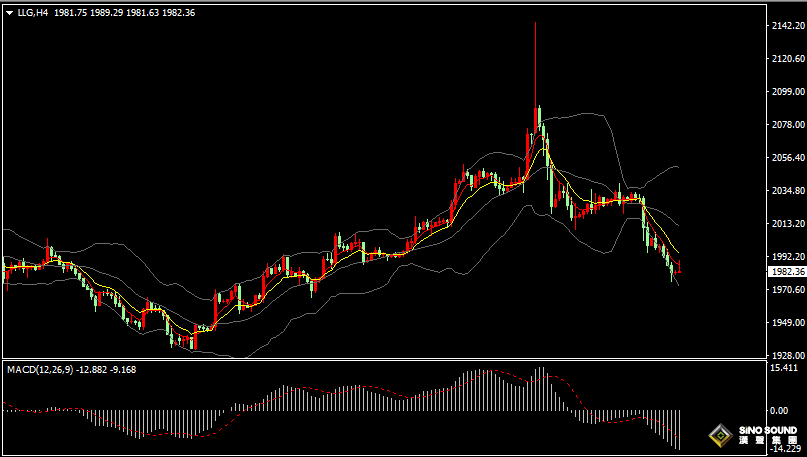807x457 pixels.
Task: Click the 2099.00 price axis label
Action: (788, 92)
